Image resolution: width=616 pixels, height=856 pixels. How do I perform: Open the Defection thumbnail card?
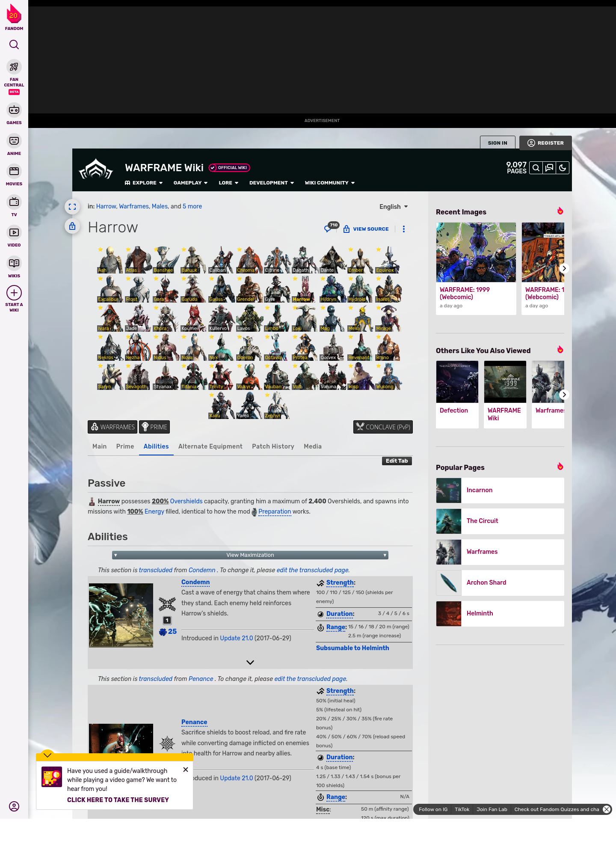tap(457, 394)
